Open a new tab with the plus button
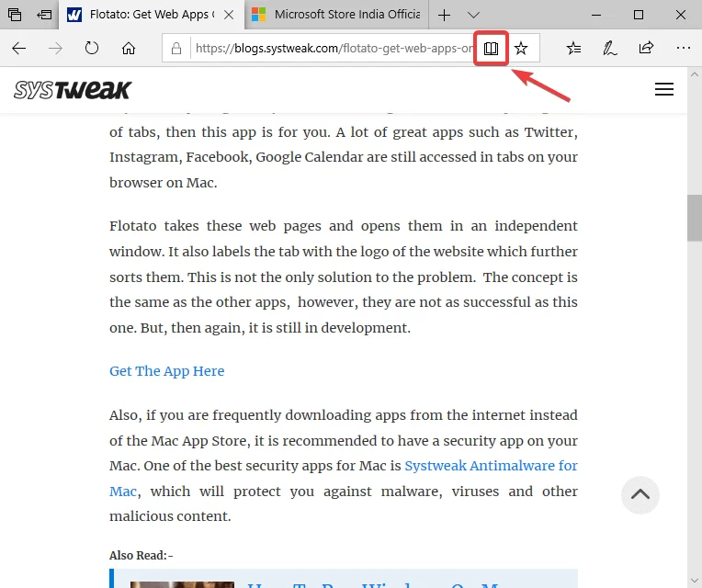This screenshot has height=588, width=702. (x=444, y=16)
